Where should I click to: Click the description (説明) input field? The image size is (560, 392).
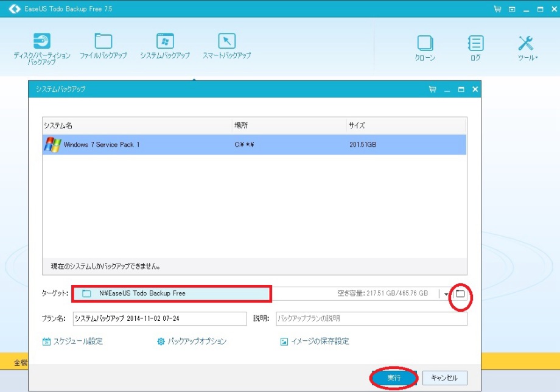click(371, 318)
